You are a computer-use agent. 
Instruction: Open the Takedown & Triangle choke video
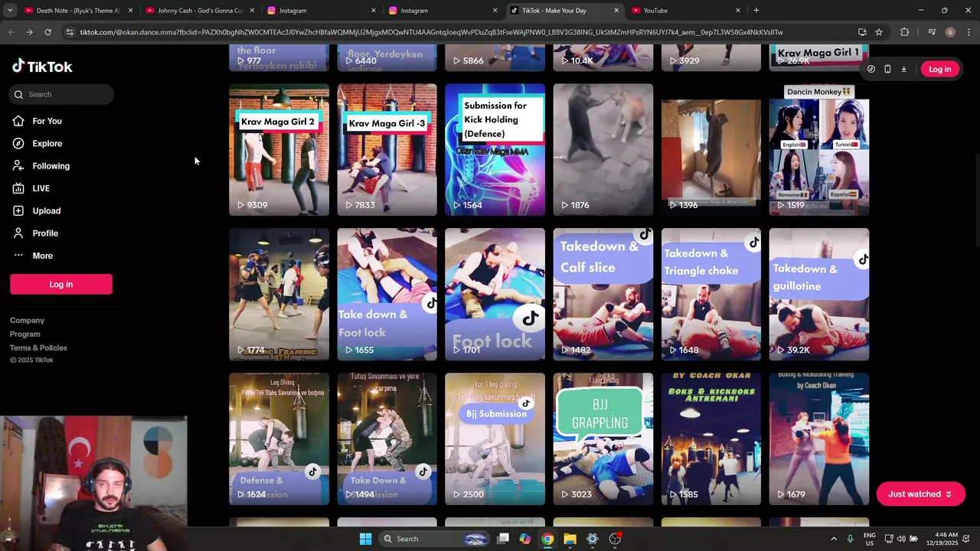pos(710,295)
